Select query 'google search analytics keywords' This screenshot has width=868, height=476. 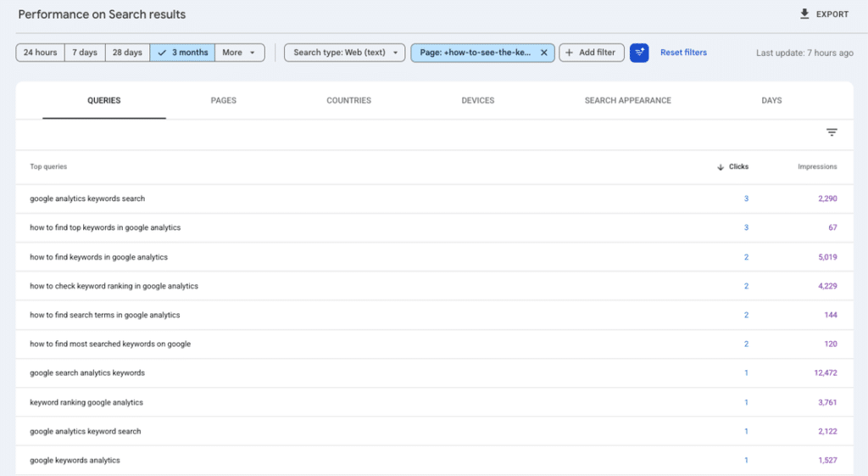(87, 373)
